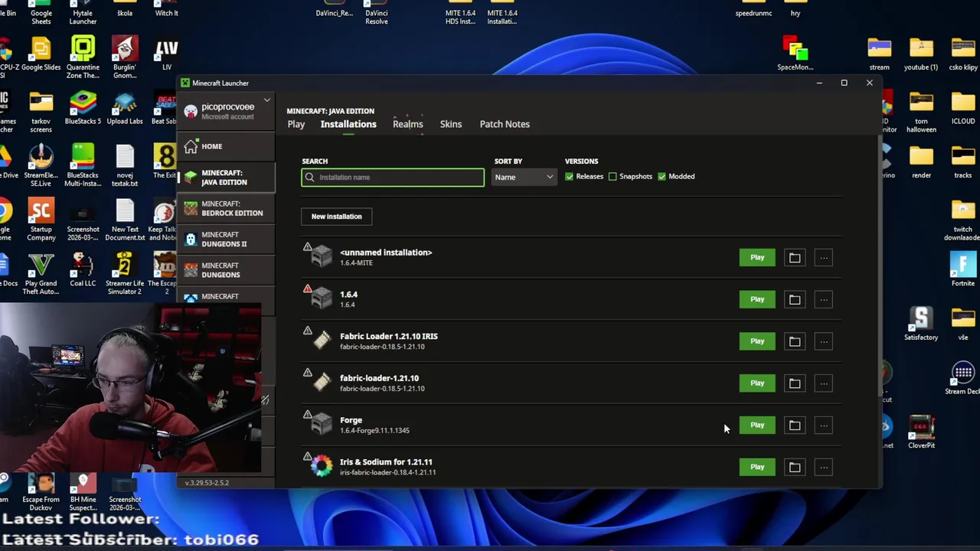The image size is (980, 551).
Task: Open Stream Deck desktop shortcut
Action: (962, 378)
